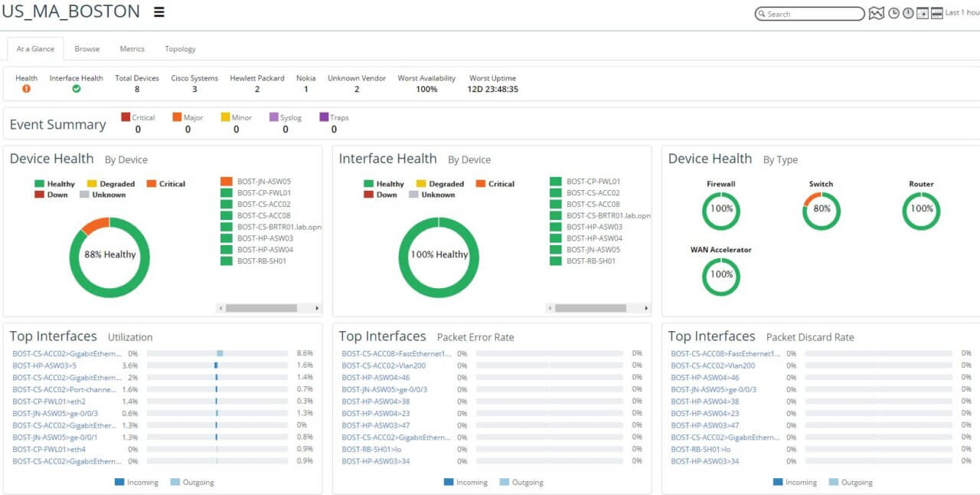Click right scroll arrow under Device Health legend
Screen dimensions: 980x495
(317, 308)
